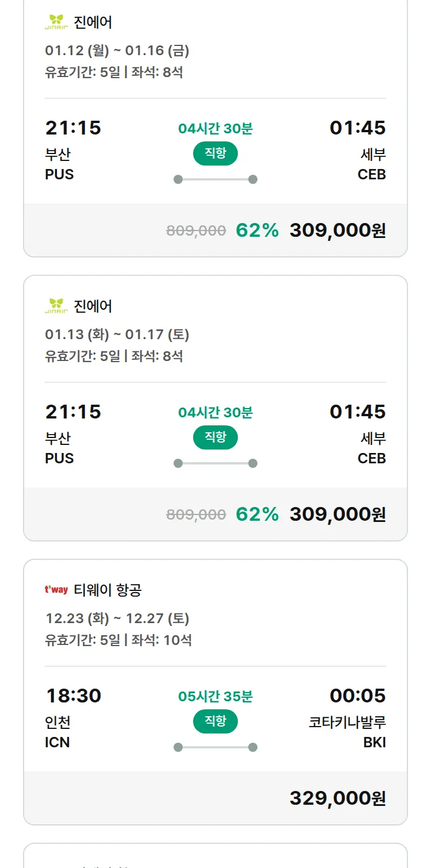Image resolution: width=431 pixels, height=868 pixels.
Task: Click the 티웨이 항공 airline name
Action: tap(107, 590)
